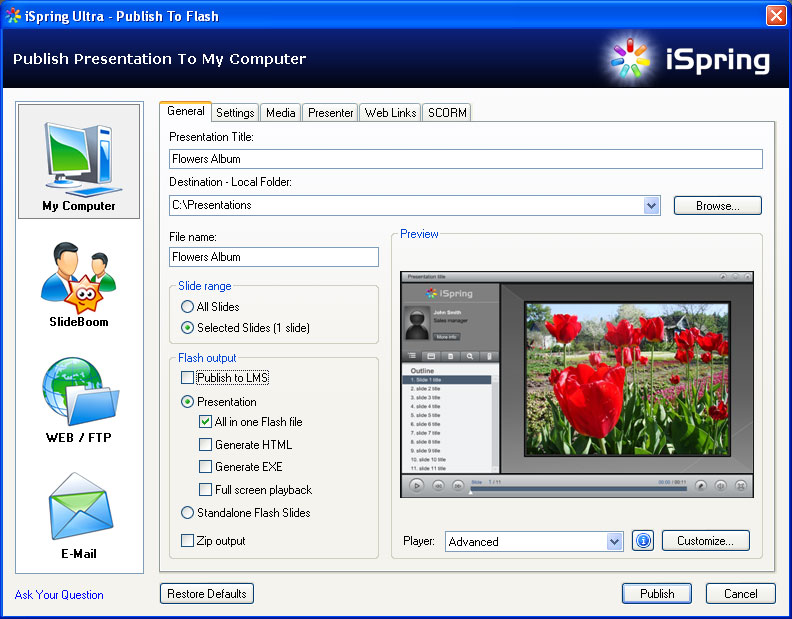Choose the E-Mail publishing option

point(79,515)
